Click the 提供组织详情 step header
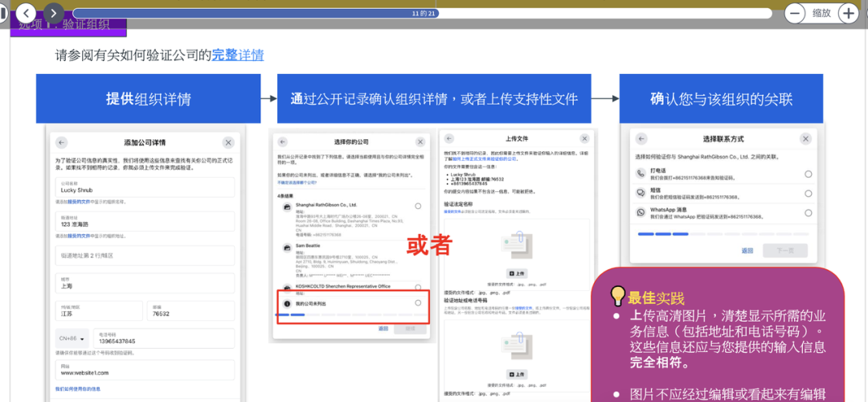 click(149, 99)
